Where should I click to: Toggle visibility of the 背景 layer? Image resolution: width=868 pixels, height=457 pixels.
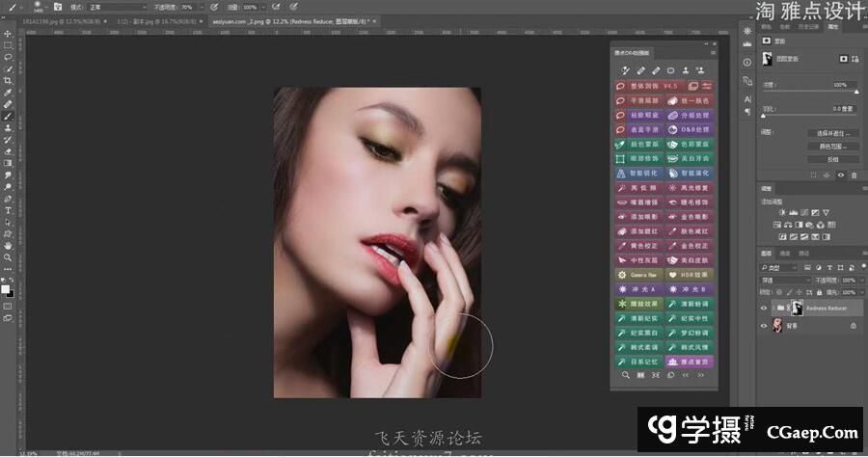[x=763, y=327]
